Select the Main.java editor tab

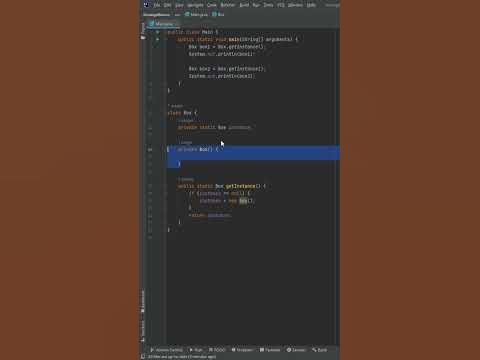tap(162, 24)
